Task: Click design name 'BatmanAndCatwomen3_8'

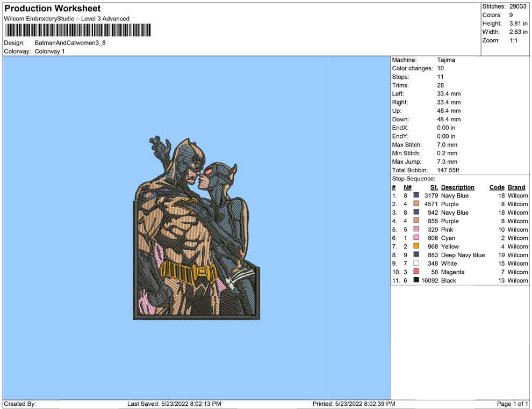Action: tap(70, 43)
